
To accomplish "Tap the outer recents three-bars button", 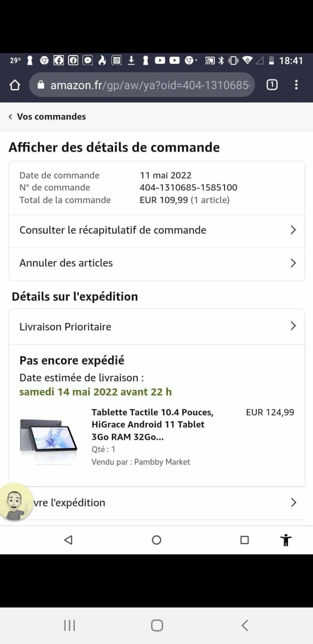I will 70,625.
